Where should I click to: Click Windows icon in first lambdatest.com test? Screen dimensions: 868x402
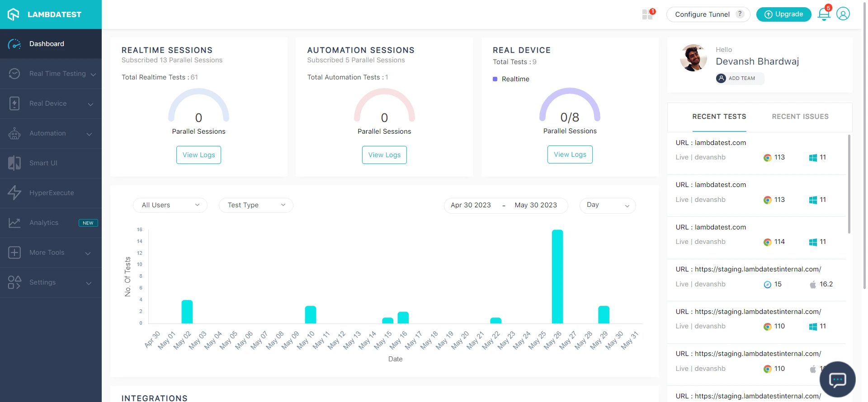click(x=813, y=158)
